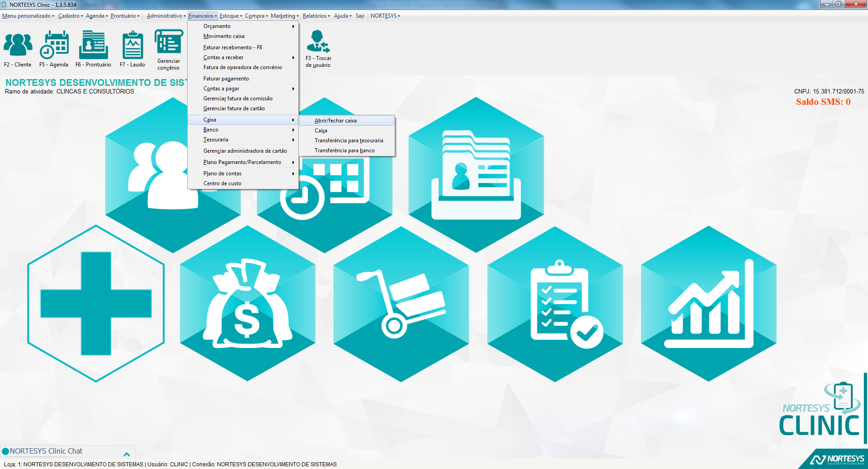Expand the Tesouraria submenu
This screenshot has width=868, height=469.
[243, 140]
